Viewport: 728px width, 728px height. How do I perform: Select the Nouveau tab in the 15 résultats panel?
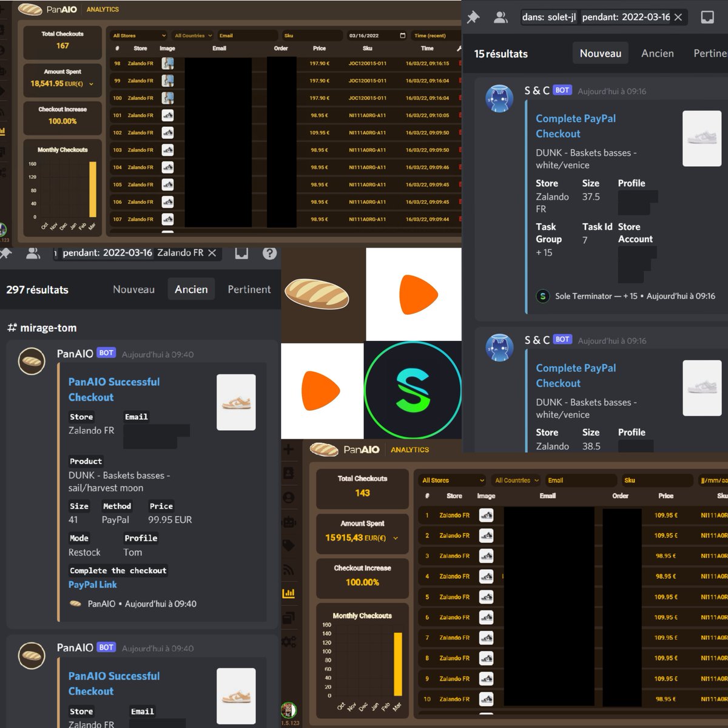click(x=601, y=53)
